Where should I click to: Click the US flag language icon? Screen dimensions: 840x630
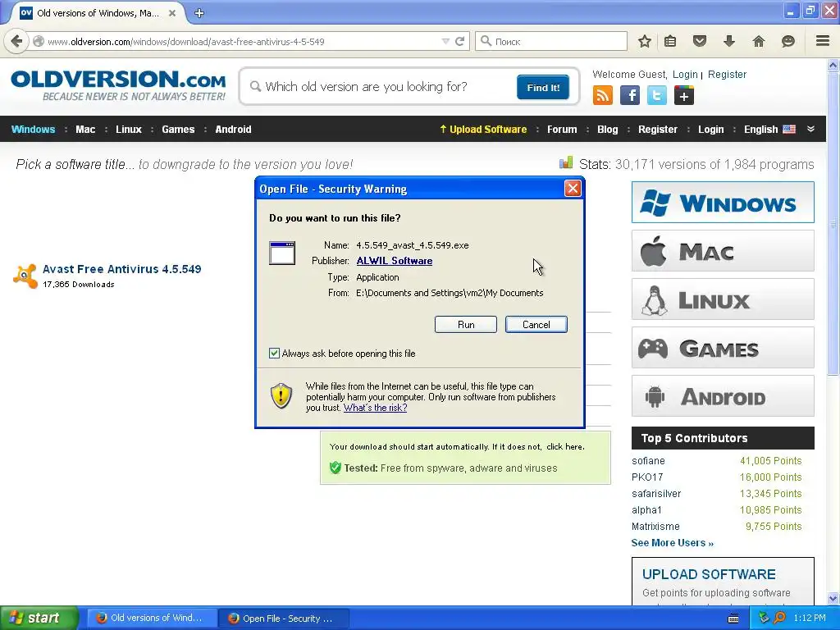(789, 129)
